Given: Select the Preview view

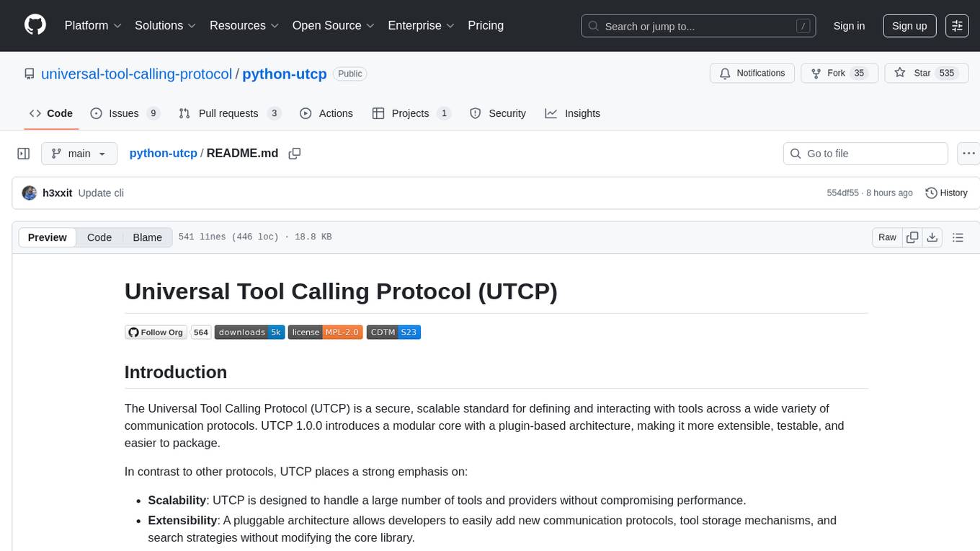Looking at the screenshot, I should (48, 237).
